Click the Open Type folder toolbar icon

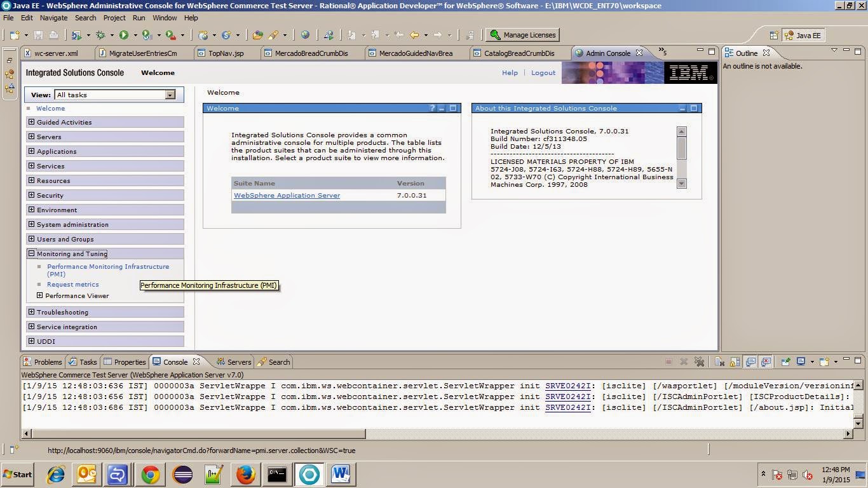(257, 35)
